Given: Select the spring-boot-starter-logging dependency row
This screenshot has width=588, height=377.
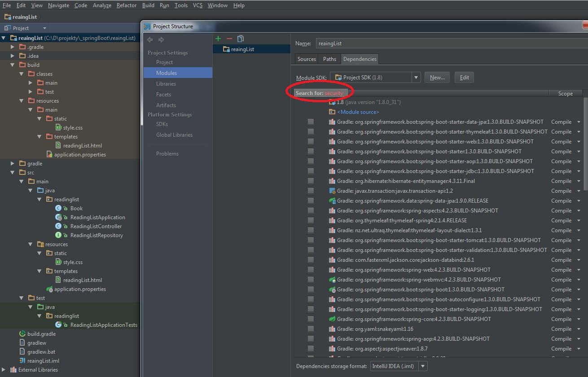Looking at the screenshot, I should click(439, 309).
